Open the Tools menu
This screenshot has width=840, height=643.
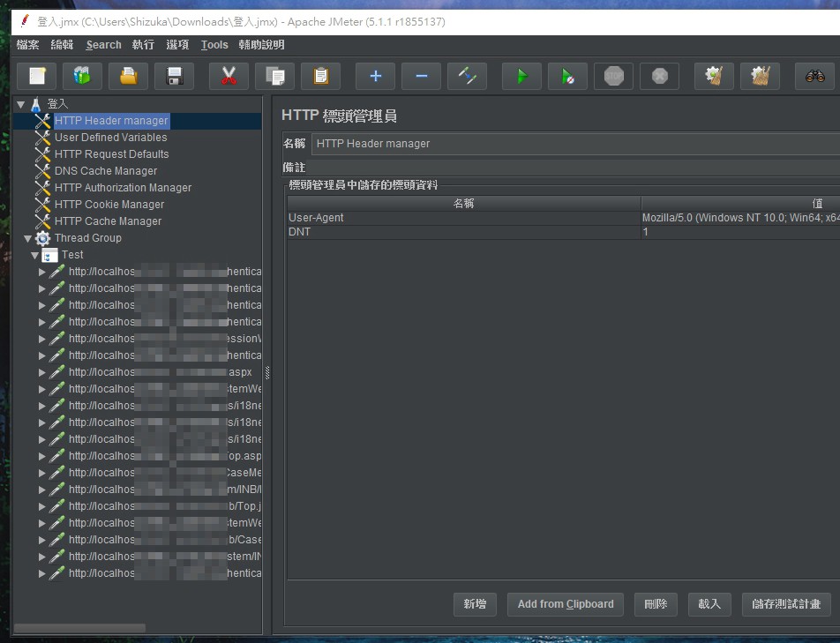[x=214, y=45]
